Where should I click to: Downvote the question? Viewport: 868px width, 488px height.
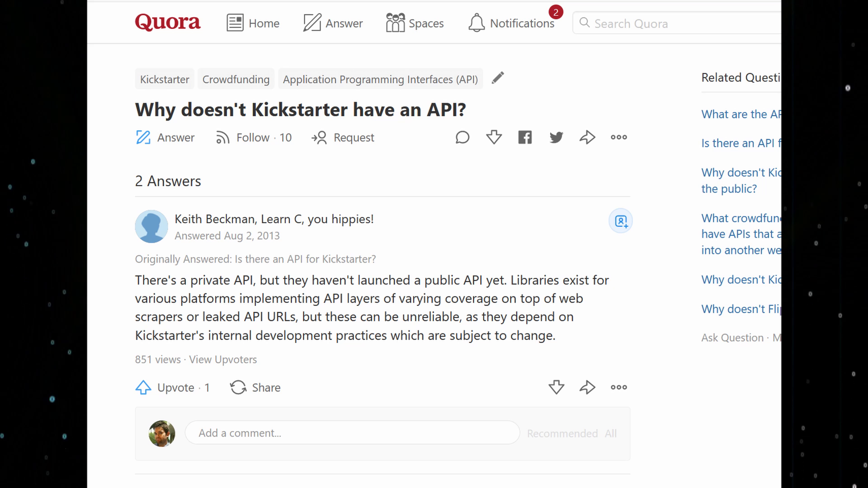click(x=494, y=137)
